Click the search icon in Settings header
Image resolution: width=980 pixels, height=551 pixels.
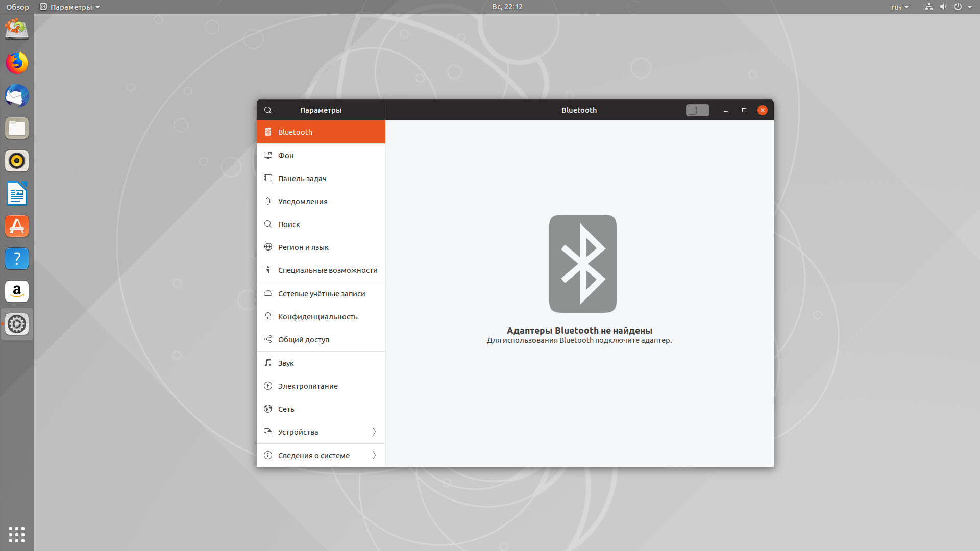(x=268, y=110)
